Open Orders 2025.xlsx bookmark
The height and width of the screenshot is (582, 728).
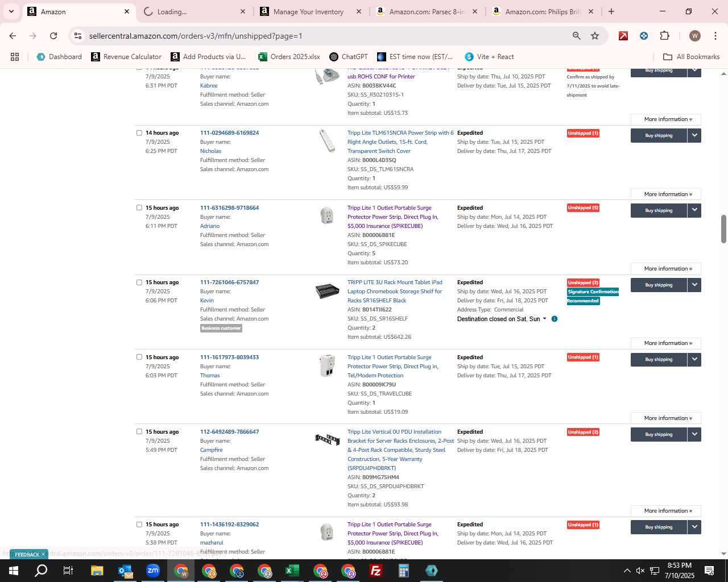(x=289, y=57)
